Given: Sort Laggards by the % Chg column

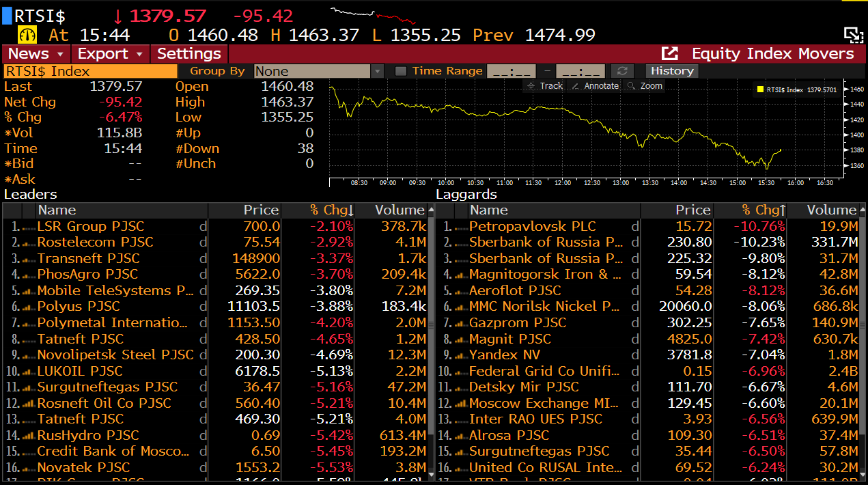Looking at the screenshot, I should [x=764, y=210].
